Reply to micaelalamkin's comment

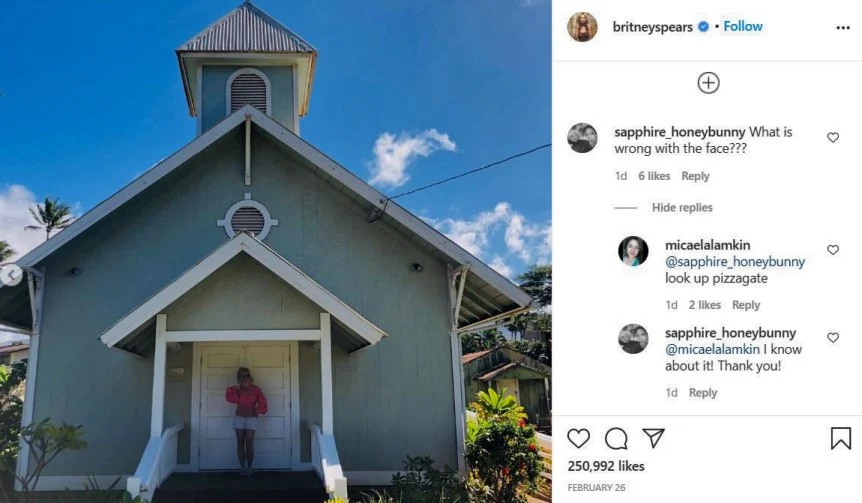[x=745, y=305]
